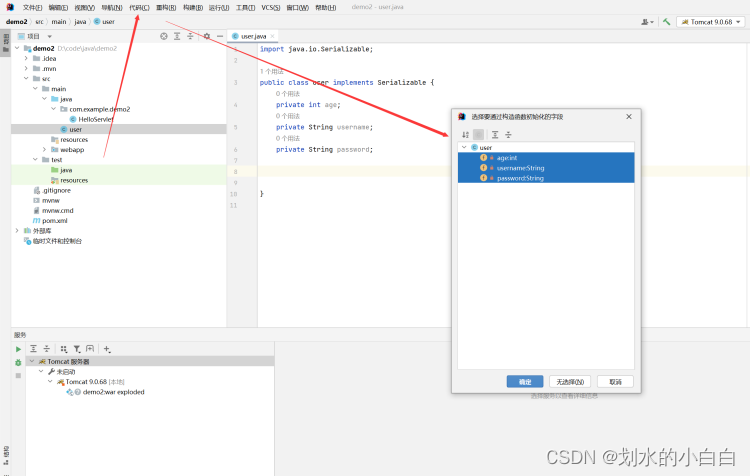Image resolution: width=750 pixels, height=476 pixels.
Task: Collapse all in the services toolbar
Action: click(x=46, y=349)
